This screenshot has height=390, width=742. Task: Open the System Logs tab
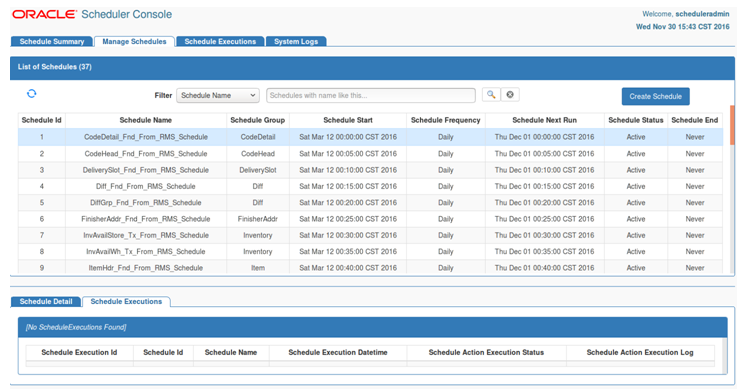[296, 42]
